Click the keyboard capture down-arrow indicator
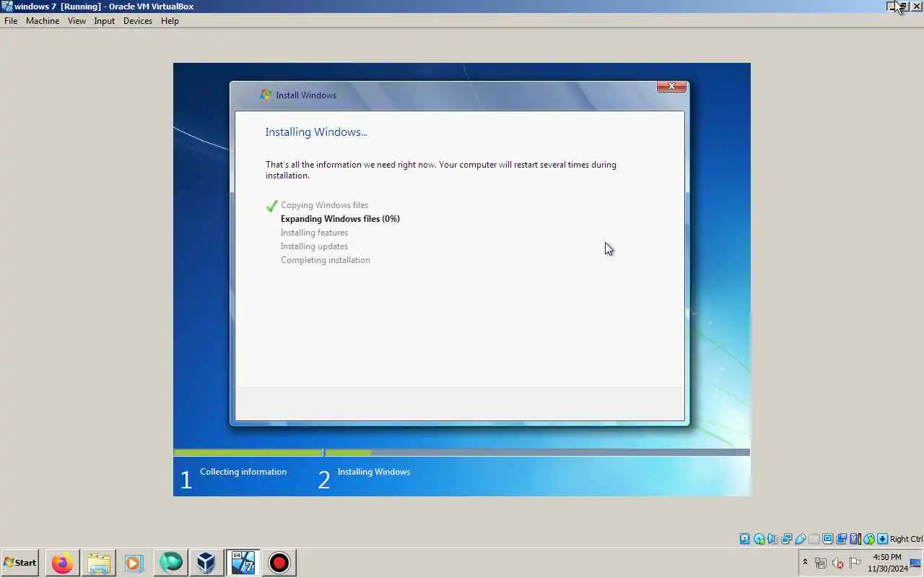This screenshot has width=924, height=578. tap(882, 538)
